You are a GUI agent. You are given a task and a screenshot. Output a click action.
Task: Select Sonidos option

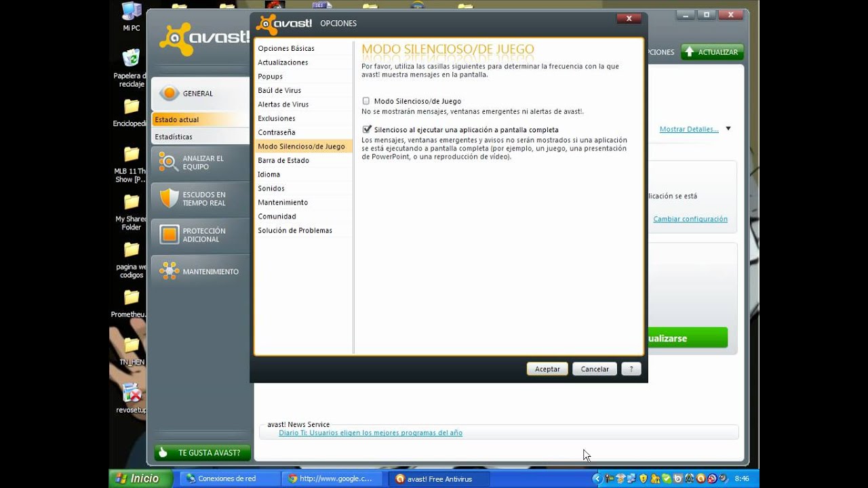[304, 188]
